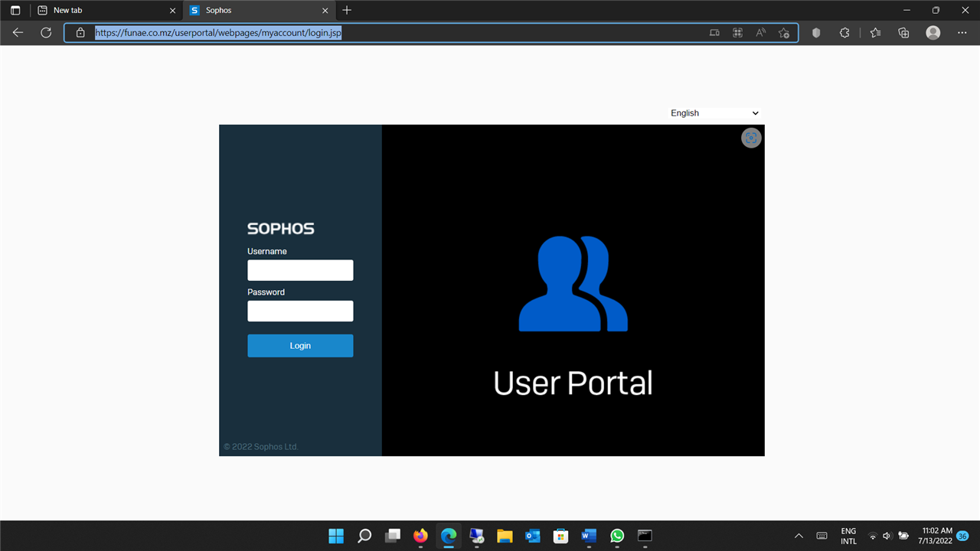Open the Favorites list

(x=876, y=33)
